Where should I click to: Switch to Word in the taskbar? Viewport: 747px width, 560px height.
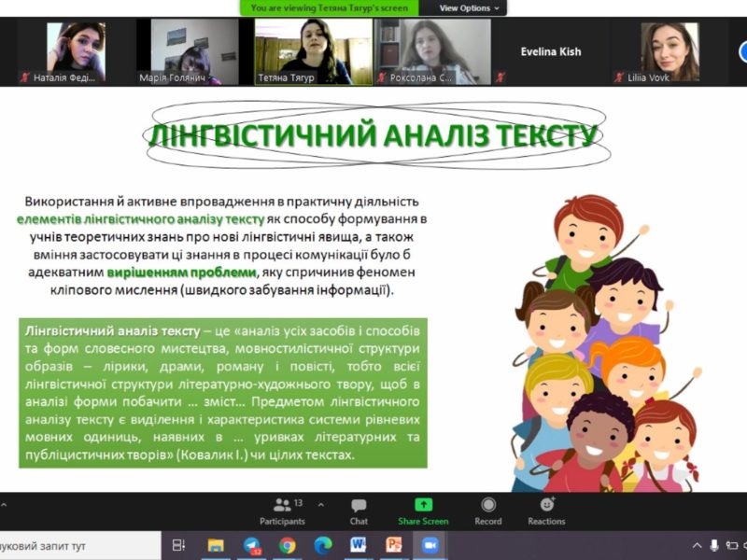tap(358, 545)
